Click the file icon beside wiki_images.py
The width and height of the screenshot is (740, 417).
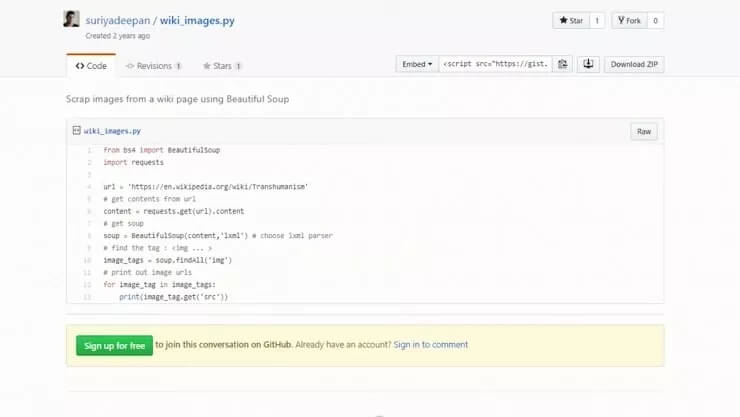(76, 131)
